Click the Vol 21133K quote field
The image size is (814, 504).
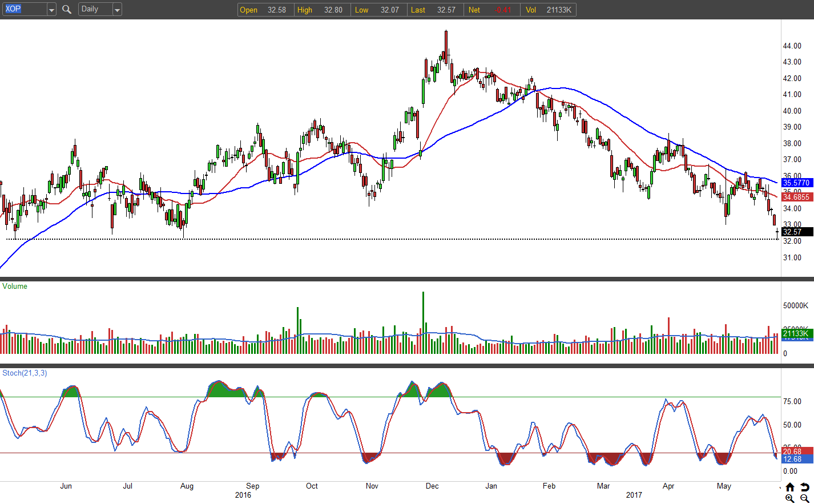tap(549, 10)
